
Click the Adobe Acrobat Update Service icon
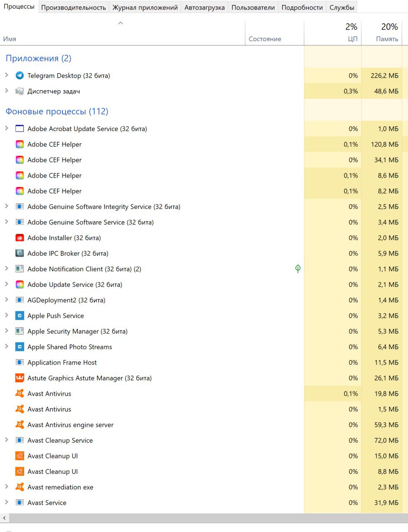[20, 128]
